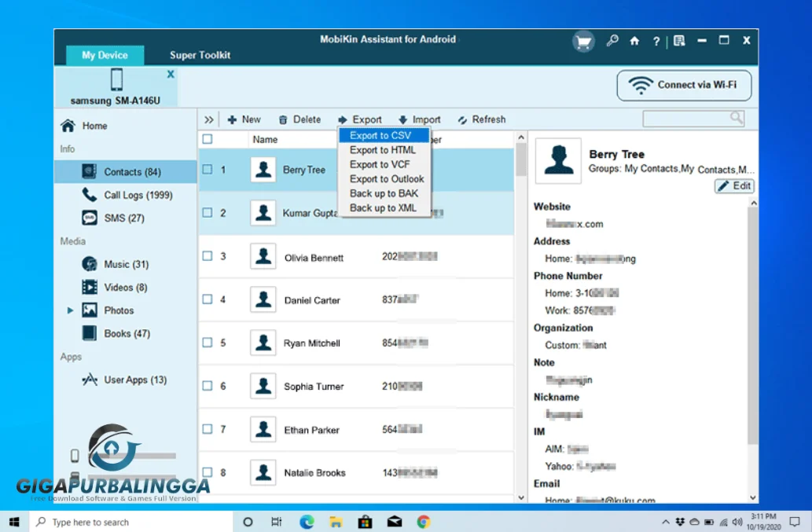
Task: Check the Berry Tree row checkbox
Action: click(x=208, y=169)
